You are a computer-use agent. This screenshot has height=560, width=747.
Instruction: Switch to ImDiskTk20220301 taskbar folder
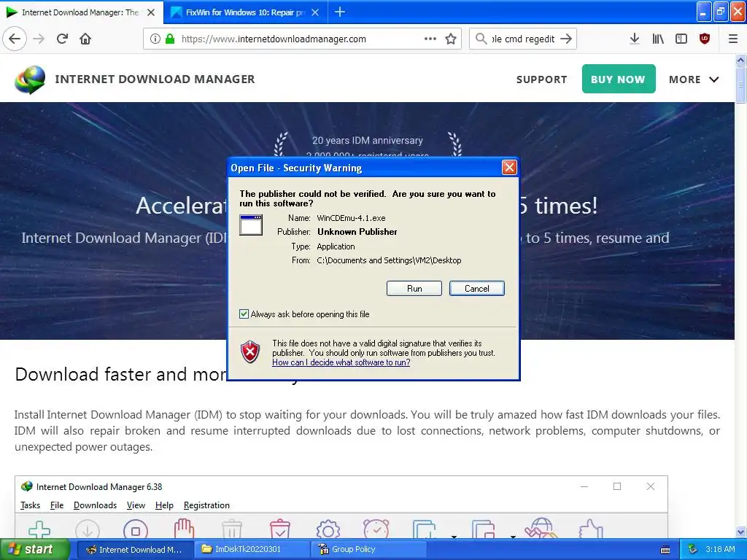click(252, 549)
